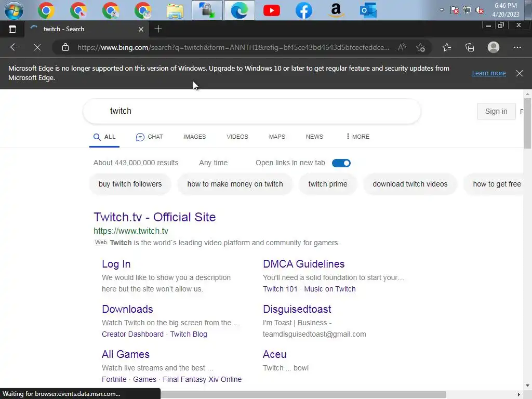
Task: Show hidden system tray icons arrow
Action: [442, 10]
